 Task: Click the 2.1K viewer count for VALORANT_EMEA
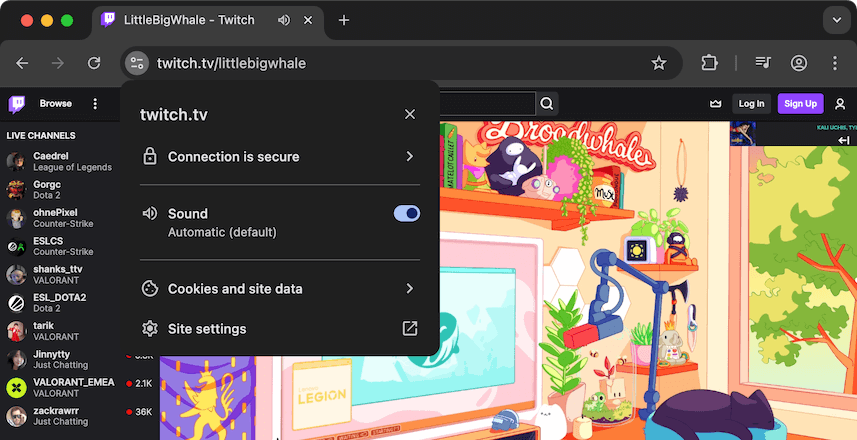144,384
